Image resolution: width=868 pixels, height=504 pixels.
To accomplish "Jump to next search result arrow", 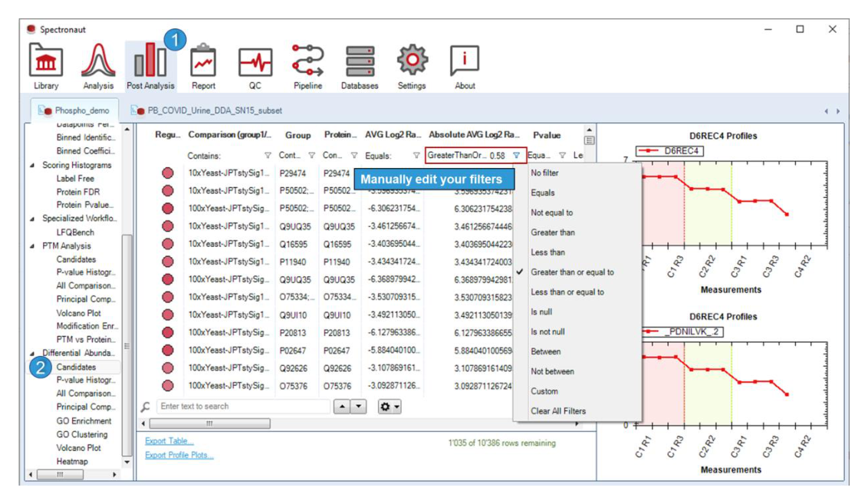I will click(x=359, y=407).
